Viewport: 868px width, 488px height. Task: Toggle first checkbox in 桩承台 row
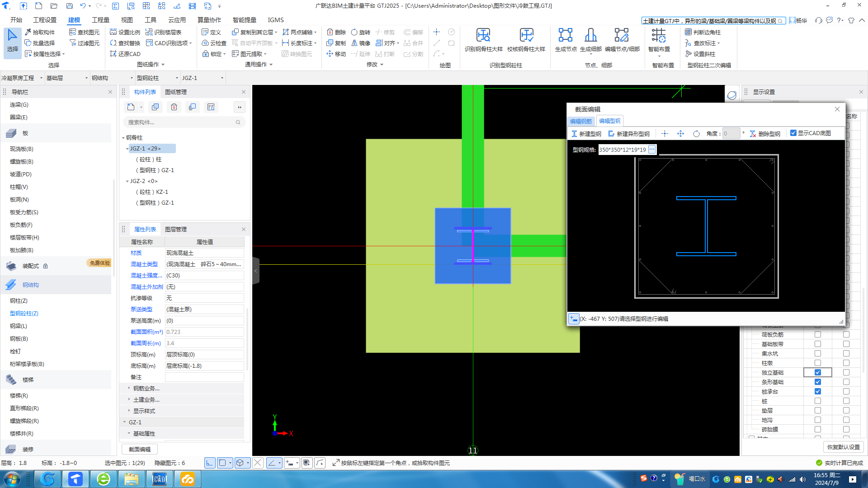(x=818, y=391)
